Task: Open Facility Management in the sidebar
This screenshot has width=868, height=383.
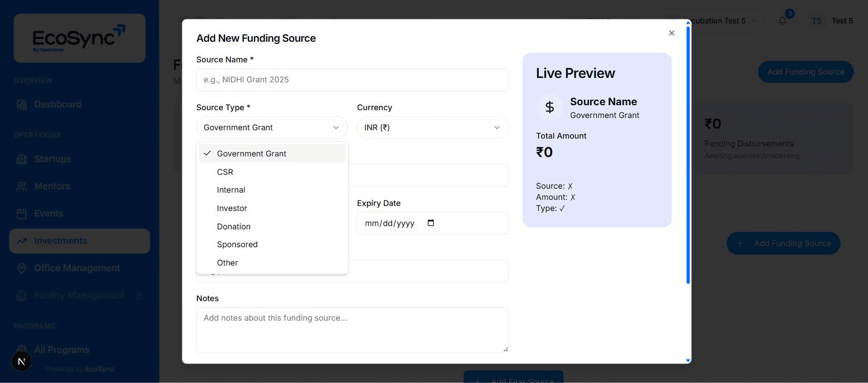Action: coord(80,295)
